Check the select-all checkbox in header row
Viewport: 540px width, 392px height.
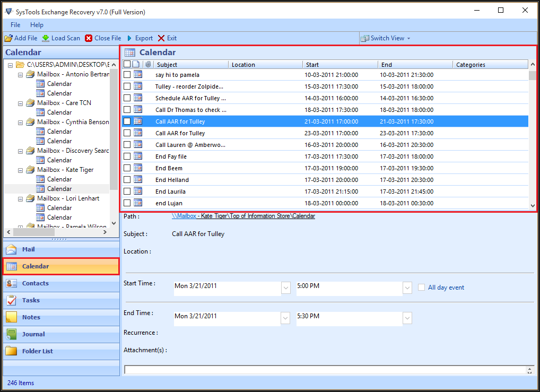127,64
